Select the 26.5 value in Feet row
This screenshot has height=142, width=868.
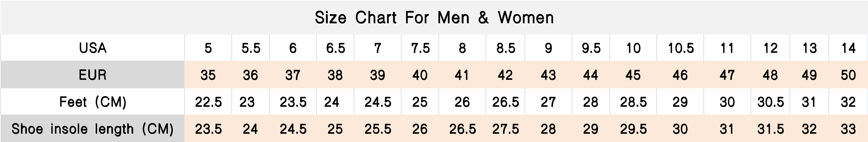[x=506, y=102]
